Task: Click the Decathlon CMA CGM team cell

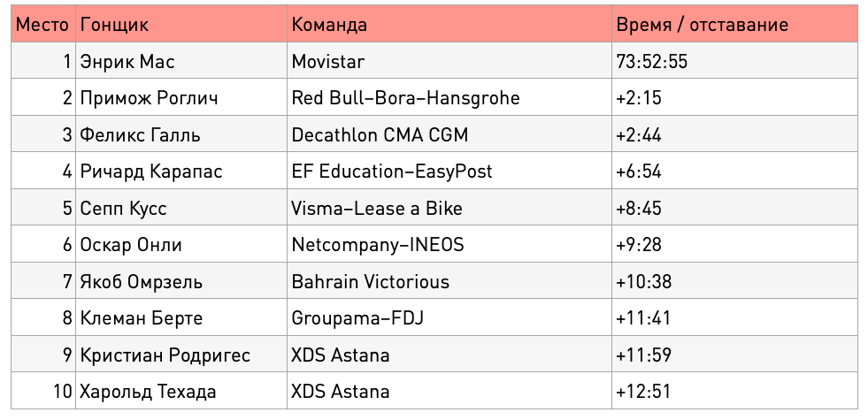Action: coord(449,134)
